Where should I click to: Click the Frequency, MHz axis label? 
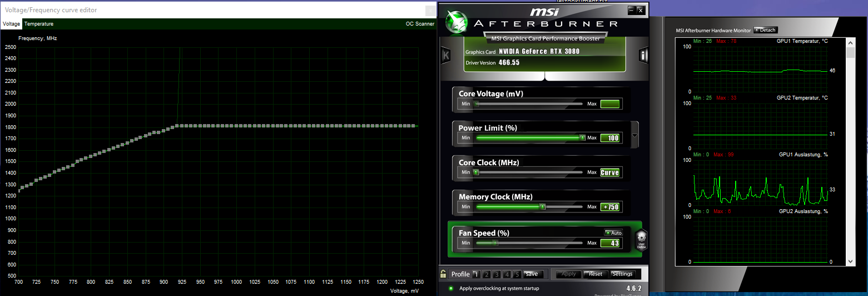coord(38,38)
